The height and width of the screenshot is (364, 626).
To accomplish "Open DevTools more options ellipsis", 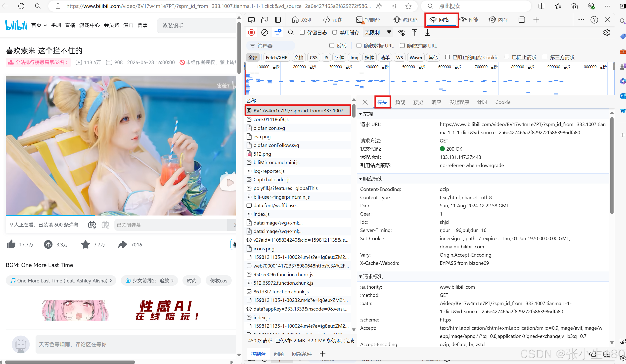I will (581, 20).
